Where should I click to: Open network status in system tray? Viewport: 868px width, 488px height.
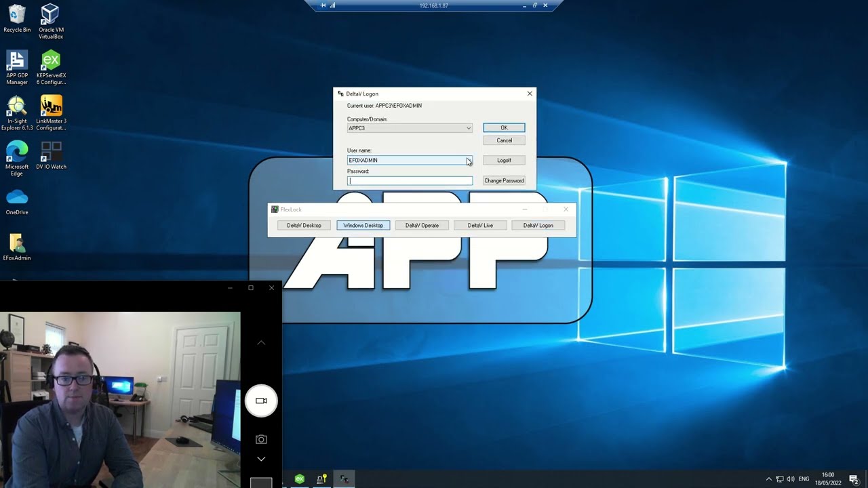click(780, 479)
